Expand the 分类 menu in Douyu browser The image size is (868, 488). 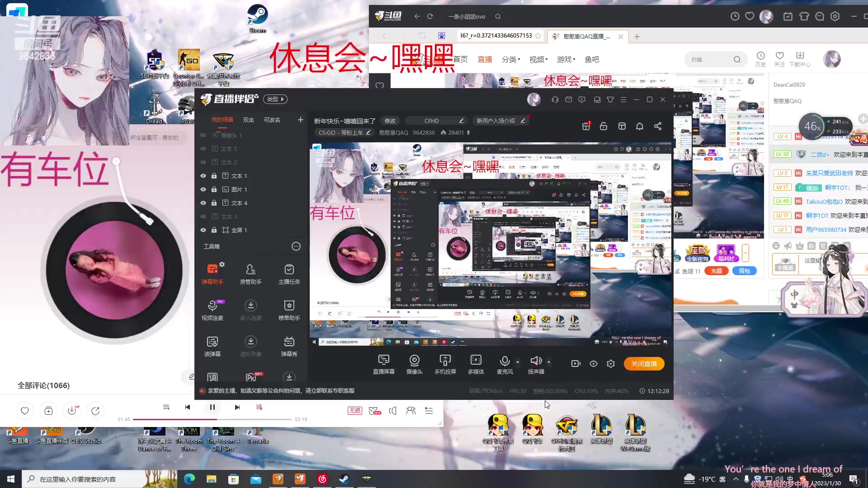(511, 59)
